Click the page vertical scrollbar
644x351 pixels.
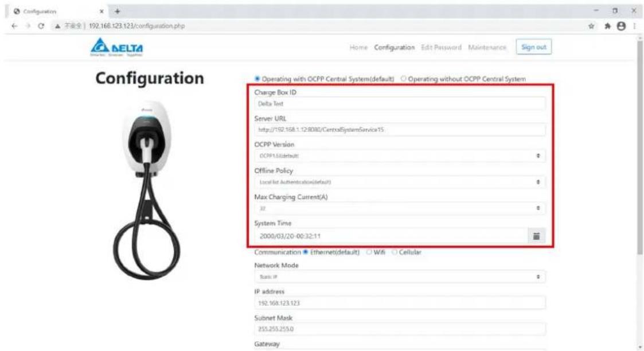pyautogui.click(x=639, y=148)
